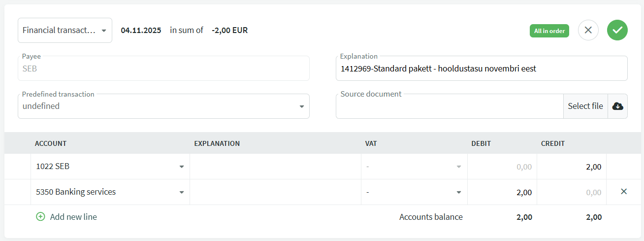Click explanation cell in 1022 SEB row
The height and width of the screenshot is (241, 644).
click(x=275, y=167)
